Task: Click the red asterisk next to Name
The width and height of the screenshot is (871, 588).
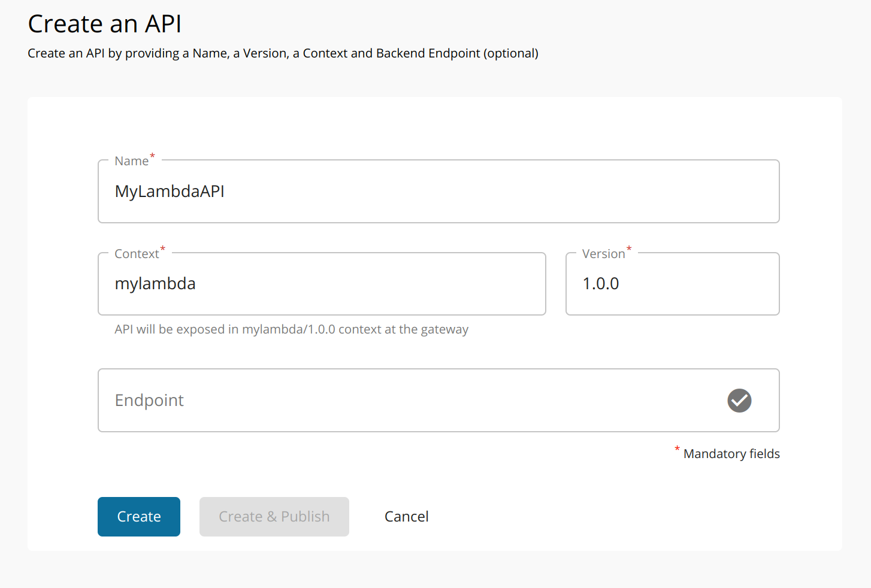Action: click(x=152, y=156)
